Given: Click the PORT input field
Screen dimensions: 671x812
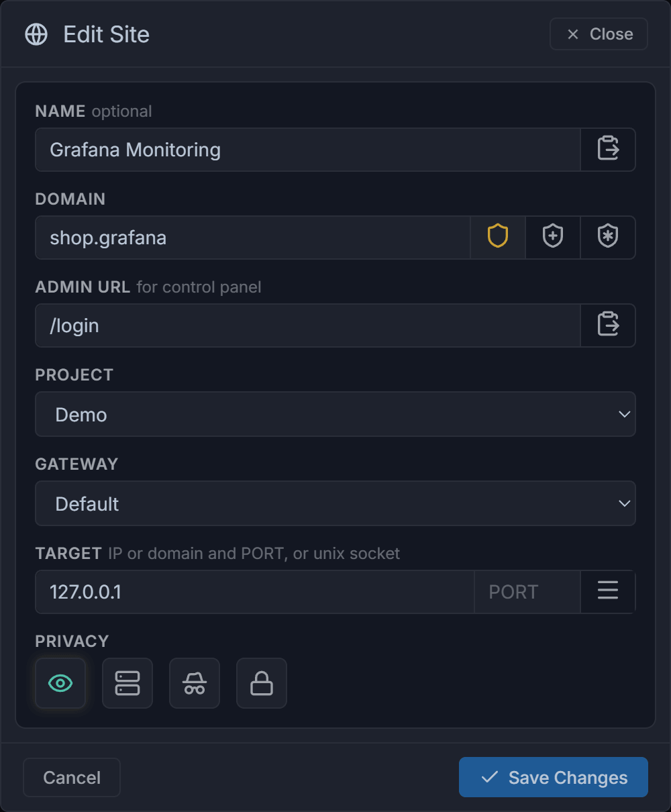Looking at the screenshot, I should [527, 591].
